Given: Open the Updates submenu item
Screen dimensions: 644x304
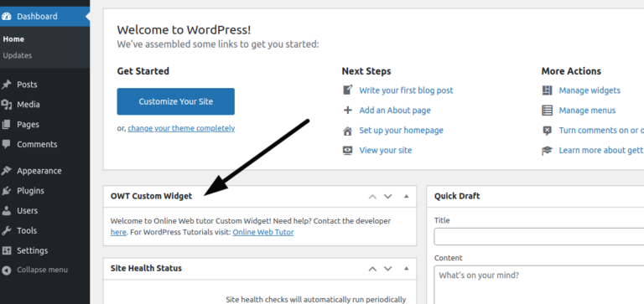Looking at the screenshot, I should tap(18, 55).
